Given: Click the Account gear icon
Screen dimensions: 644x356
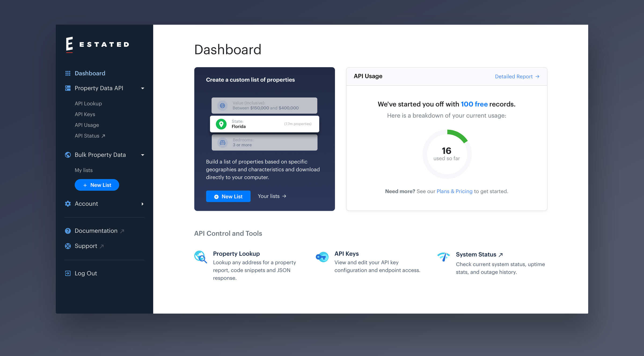Looking at the screenshot, I should click(68, 204).
